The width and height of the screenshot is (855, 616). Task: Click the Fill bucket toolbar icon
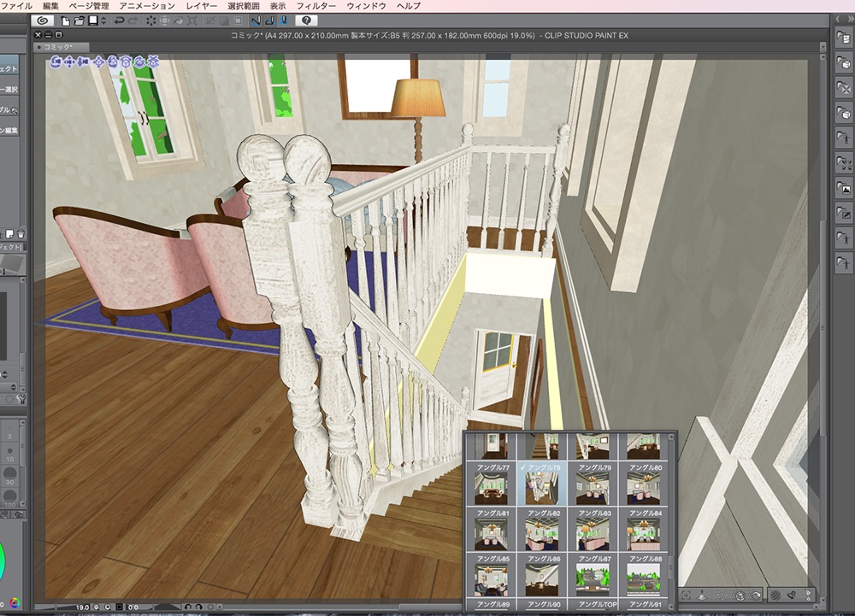point(179,21)
